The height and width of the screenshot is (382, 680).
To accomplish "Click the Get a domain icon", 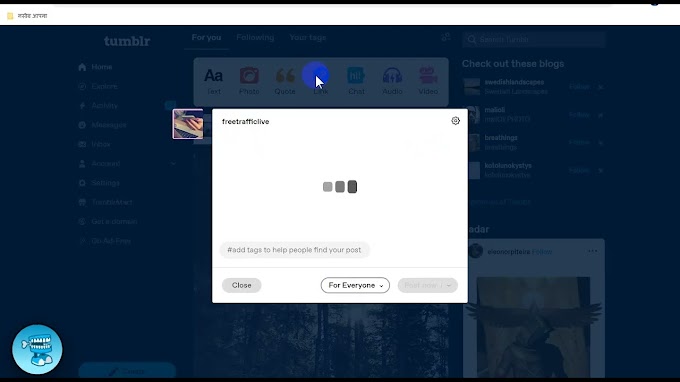I will pos(82,222).
